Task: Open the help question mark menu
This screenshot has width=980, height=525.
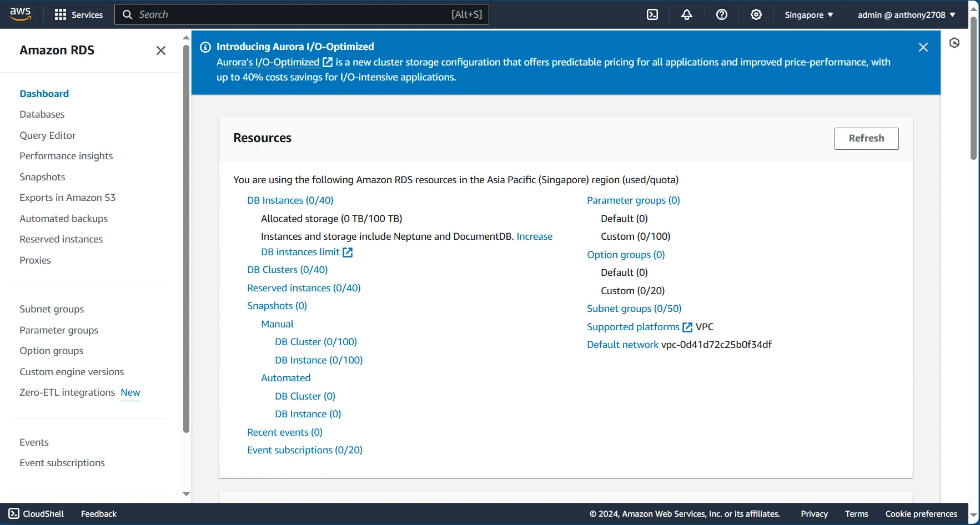Action: click(722, 14)
